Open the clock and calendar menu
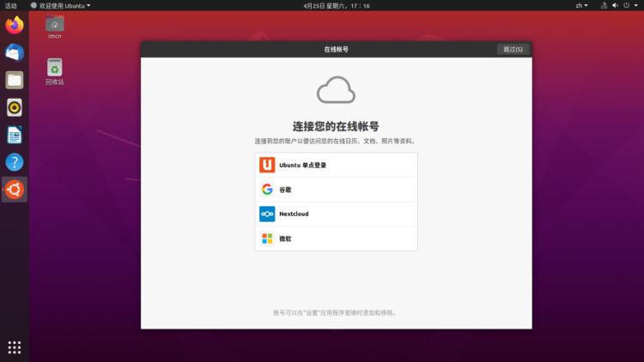 point(337,5)
